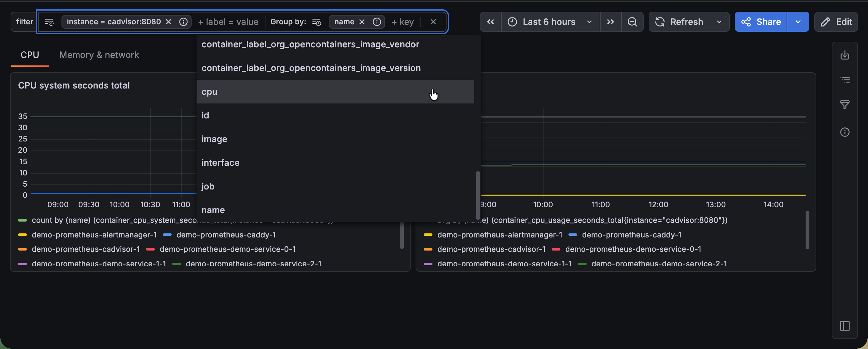Click the filter funnel icon in the right sidebar
The height and width of the screenshot is (349, 868).
point(844,105)
